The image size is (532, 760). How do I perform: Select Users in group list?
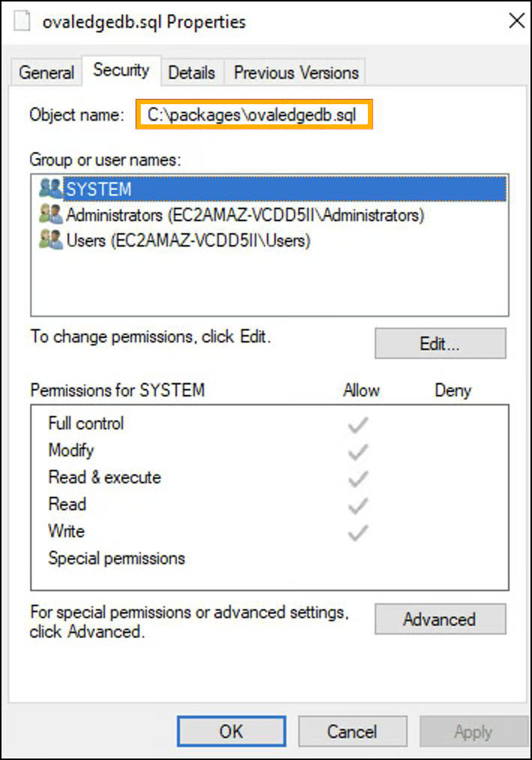[x=188, y=241]
